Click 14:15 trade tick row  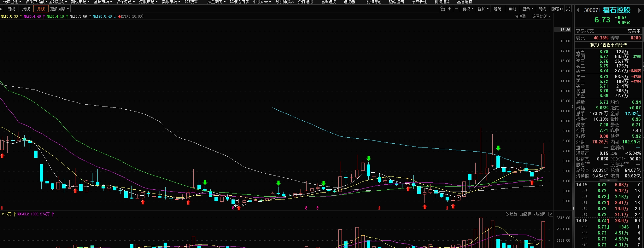click(608, 185)
